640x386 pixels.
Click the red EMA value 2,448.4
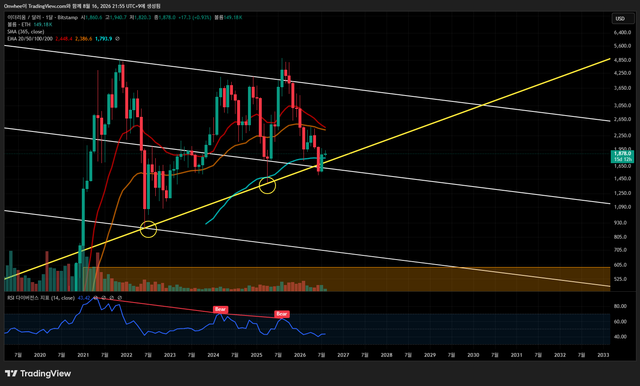tap(64, 39)
